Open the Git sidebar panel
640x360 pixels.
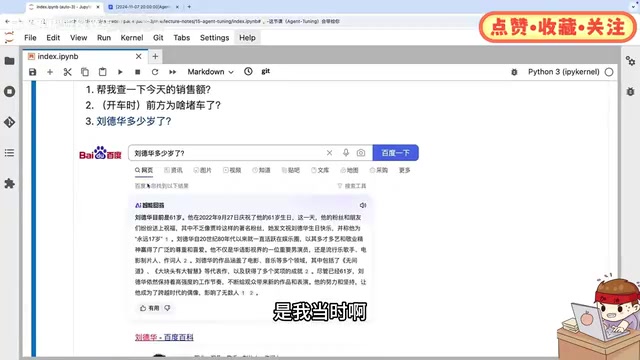[x=9, y=122]
